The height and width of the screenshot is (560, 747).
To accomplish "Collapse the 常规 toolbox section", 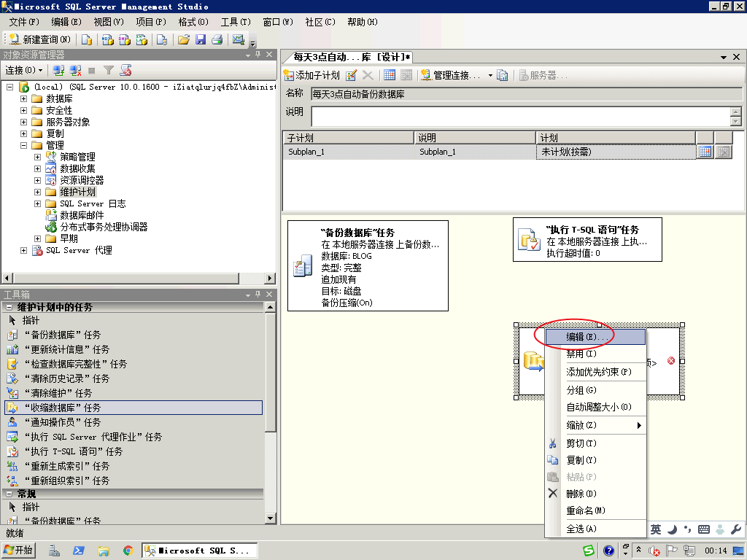I will pos(9,494).
